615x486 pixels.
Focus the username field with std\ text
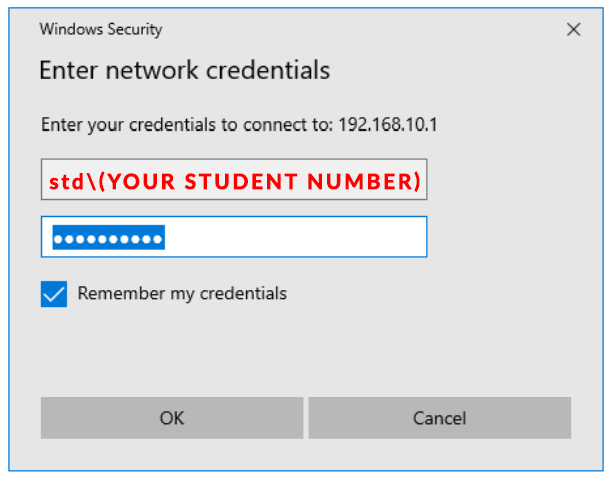[234, 181]
